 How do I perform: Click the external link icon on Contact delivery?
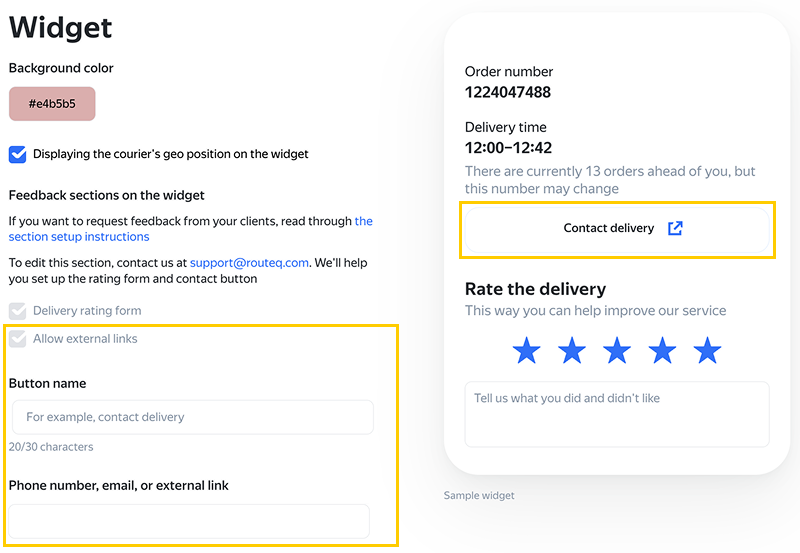[675, 228]
